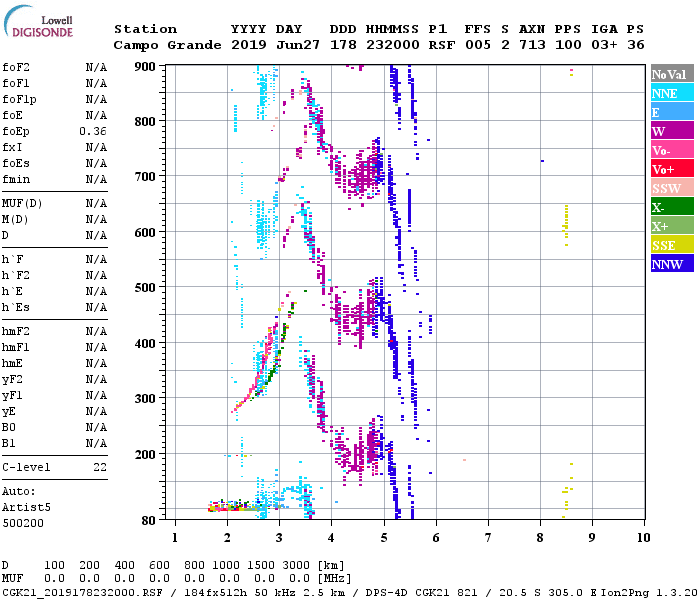Viewport: 700px width, 600px height.
Task: Click the 500200 version number
Action: pos(23,523)
